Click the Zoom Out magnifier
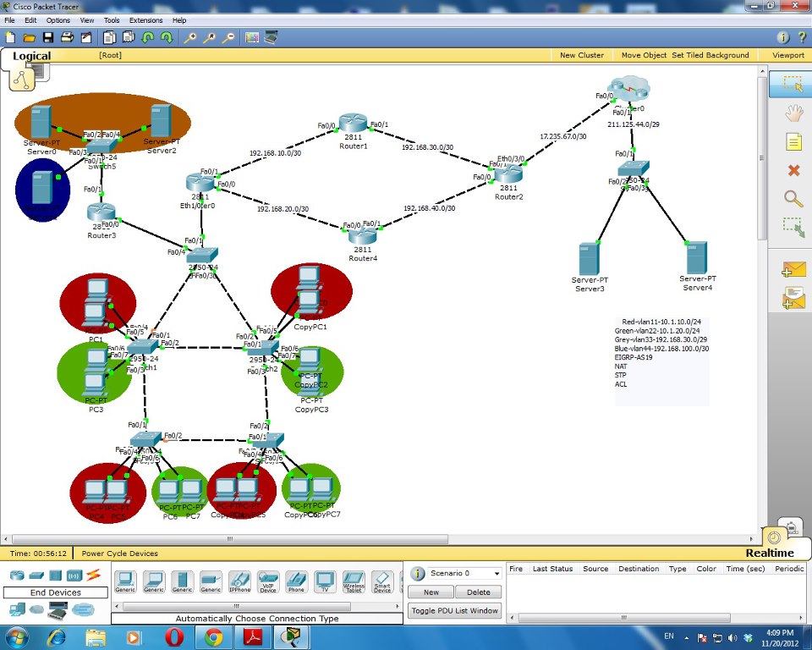The image size is (812, 650). 228,37
